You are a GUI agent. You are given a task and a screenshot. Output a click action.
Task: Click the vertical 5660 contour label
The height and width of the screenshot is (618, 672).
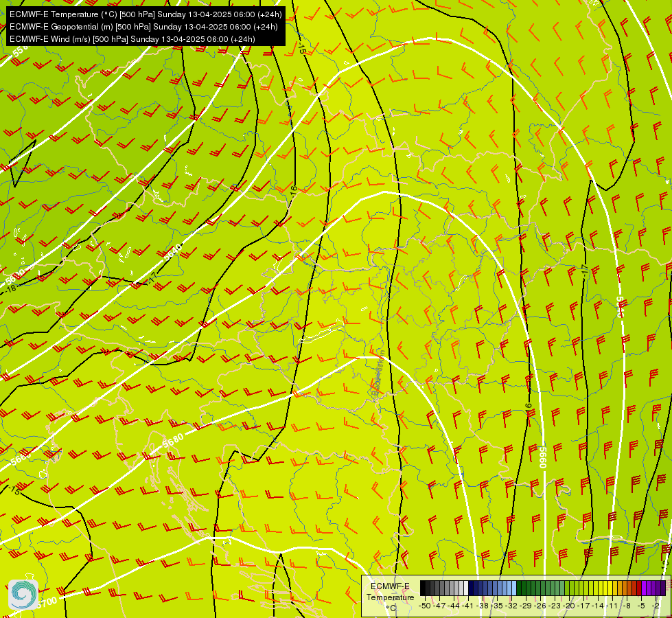pyautogui.click(x=542, y=457)
